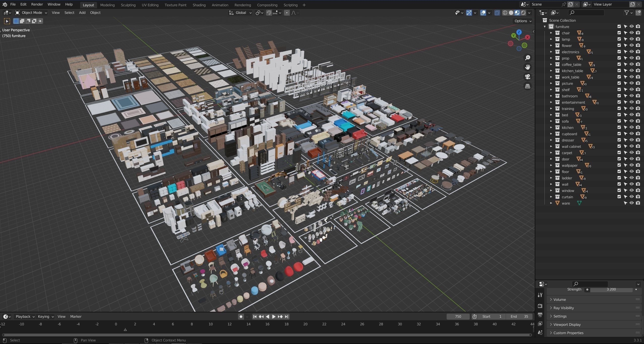Screen dimensions: 644x344
Task: Click the End frame field
Action: 519,317
